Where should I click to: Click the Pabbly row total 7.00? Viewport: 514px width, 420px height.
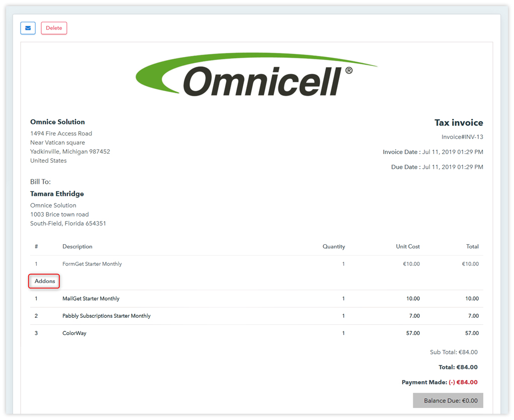tap(473, 316)
